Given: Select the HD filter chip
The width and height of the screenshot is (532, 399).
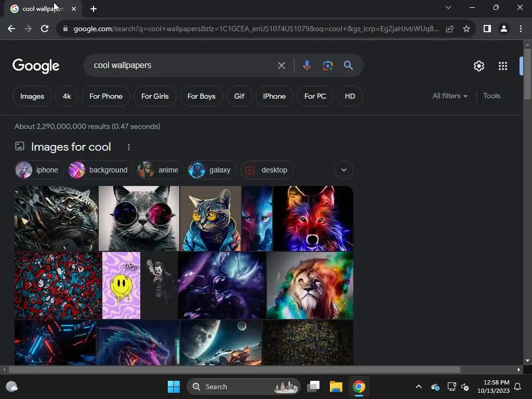Looking at the screenshot, I should (x=350, y=96).
